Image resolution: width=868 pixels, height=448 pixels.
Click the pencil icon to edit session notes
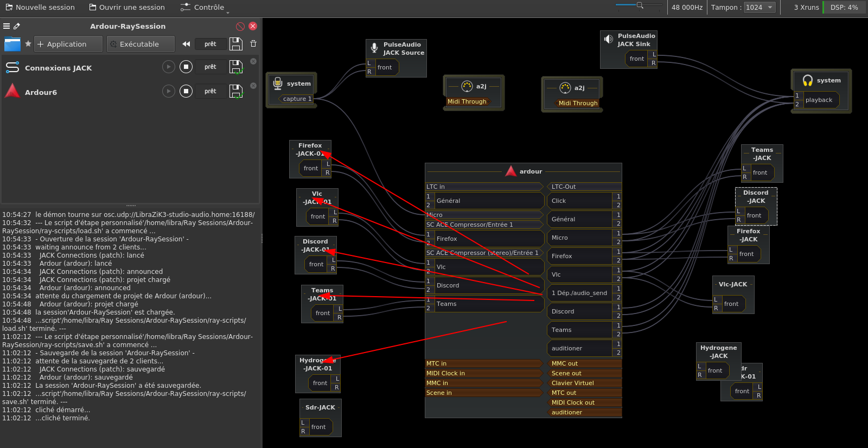tap(17, 26)
